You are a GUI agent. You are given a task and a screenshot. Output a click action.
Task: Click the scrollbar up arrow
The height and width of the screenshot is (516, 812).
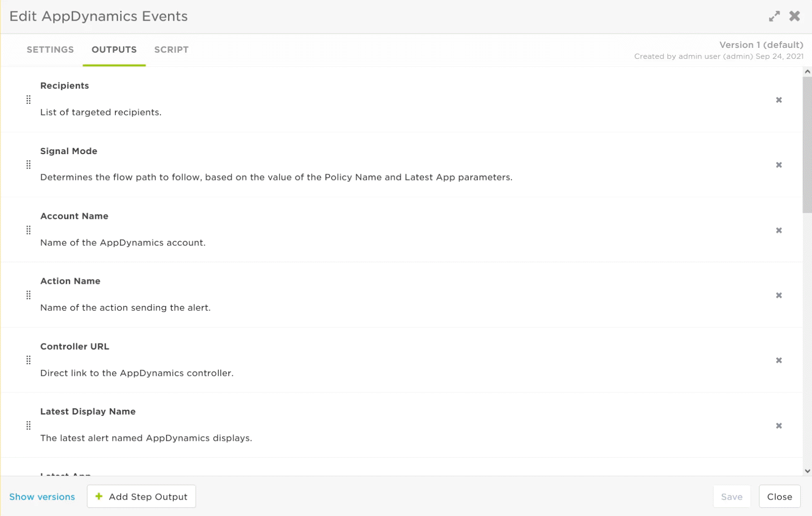[807, 72]
